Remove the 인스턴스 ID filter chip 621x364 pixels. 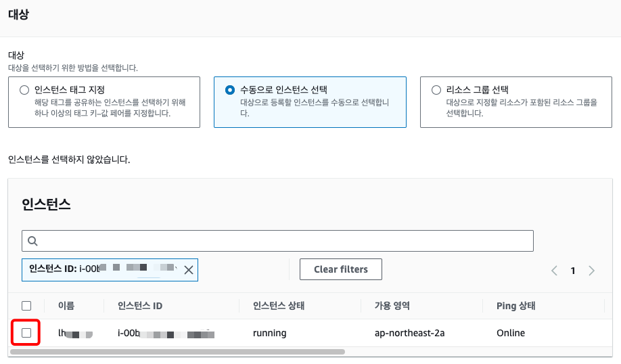point(188,270)
